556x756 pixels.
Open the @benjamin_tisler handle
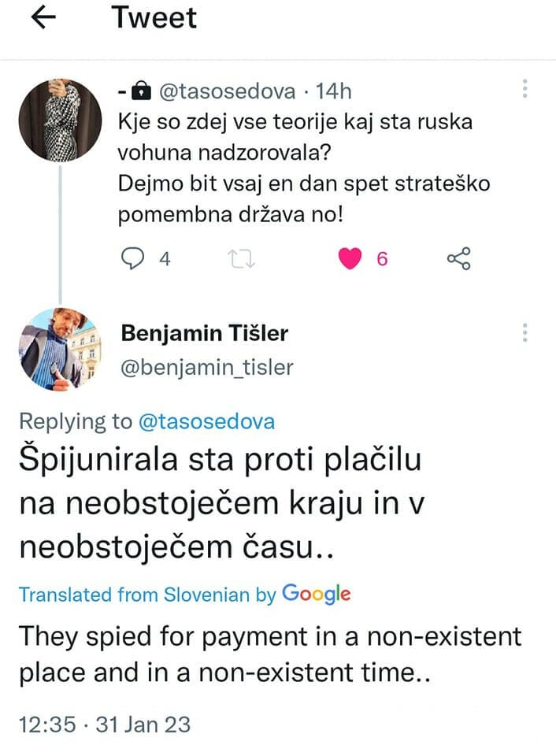[207, 366]
